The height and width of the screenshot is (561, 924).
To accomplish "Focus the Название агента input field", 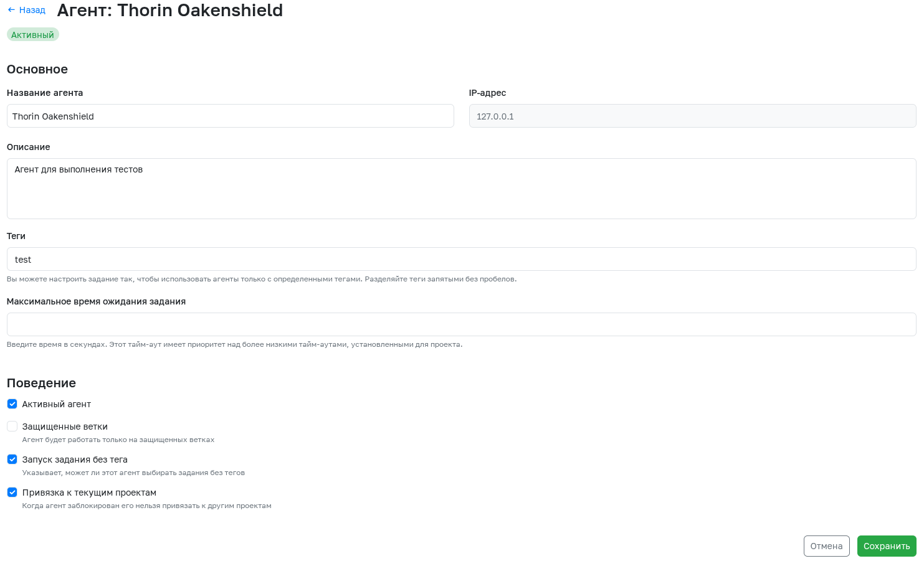I will (x=230, y=116).
